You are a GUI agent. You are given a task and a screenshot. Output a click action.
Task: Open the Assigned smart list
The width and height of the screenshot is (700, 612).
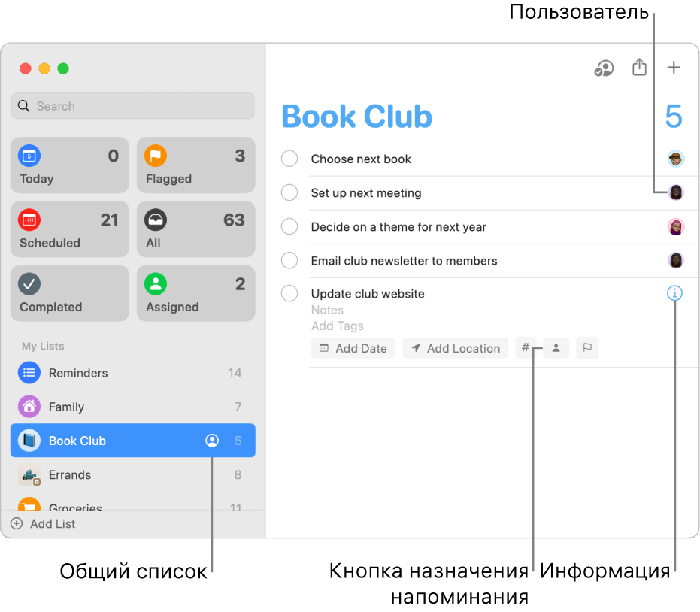tap(196, 293)
